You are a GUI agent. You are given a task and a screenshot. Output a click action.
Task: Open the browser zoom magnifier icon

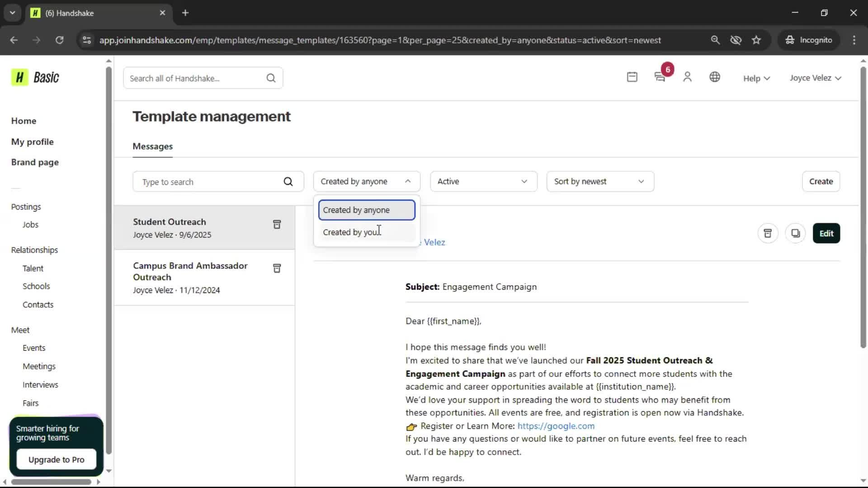click(715, 40)
